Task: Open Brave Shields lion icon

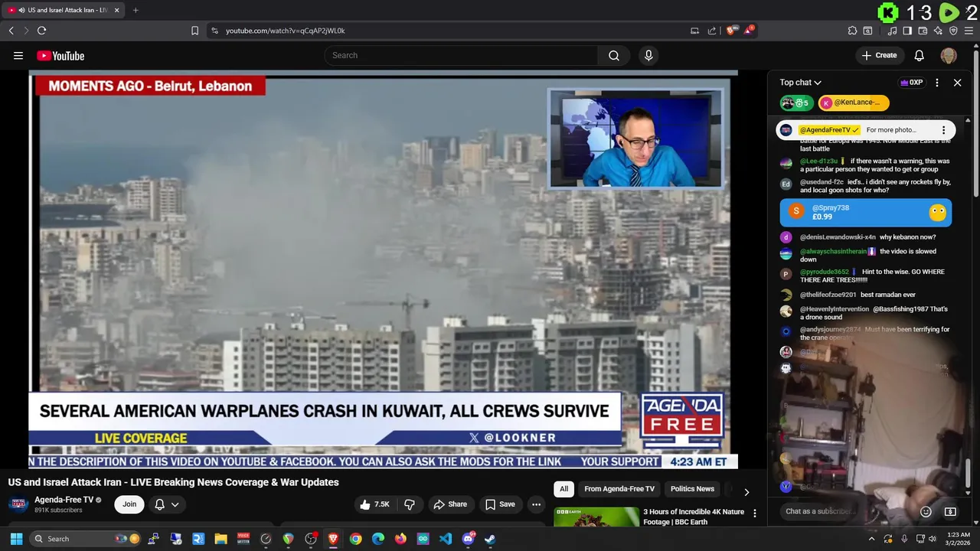Action: click(x=732, y=31)
